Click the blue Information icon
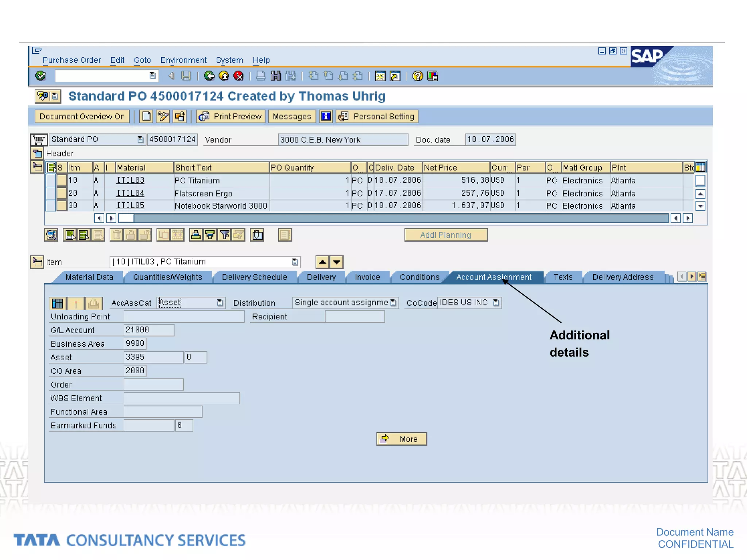747x560 pixels. tap(326, 116)
